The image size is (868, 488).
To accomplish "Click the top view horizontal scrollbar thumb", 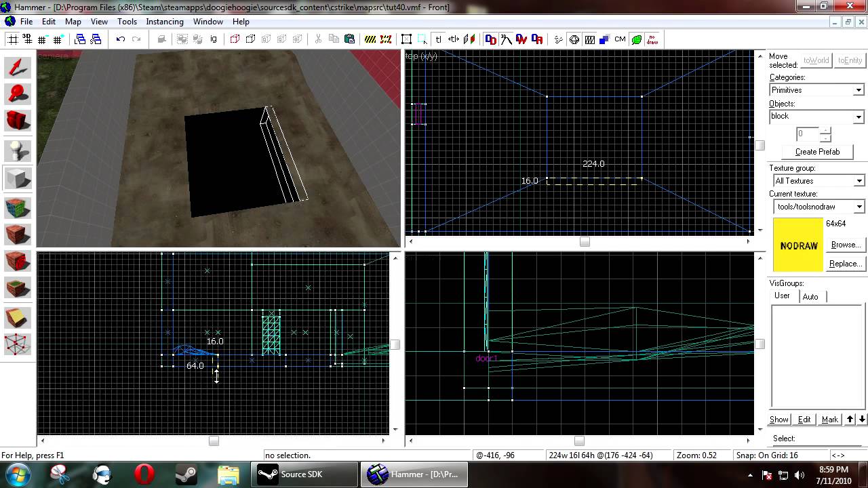I will click(x=585, y=241).
